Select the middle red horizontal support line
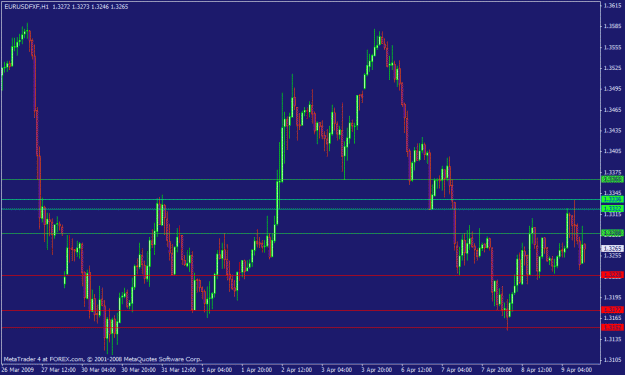This screenshot has height=375, width=625. coord(301,310)
